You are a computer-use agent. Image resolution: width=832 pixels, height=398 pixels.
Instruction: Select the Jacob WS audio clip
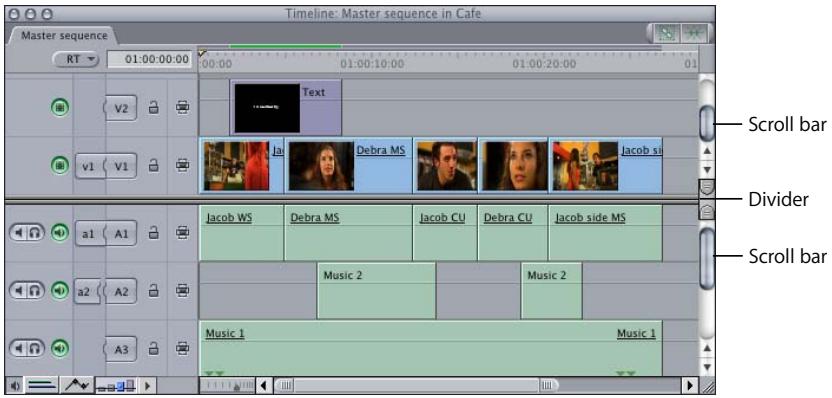tap(241, 233)
